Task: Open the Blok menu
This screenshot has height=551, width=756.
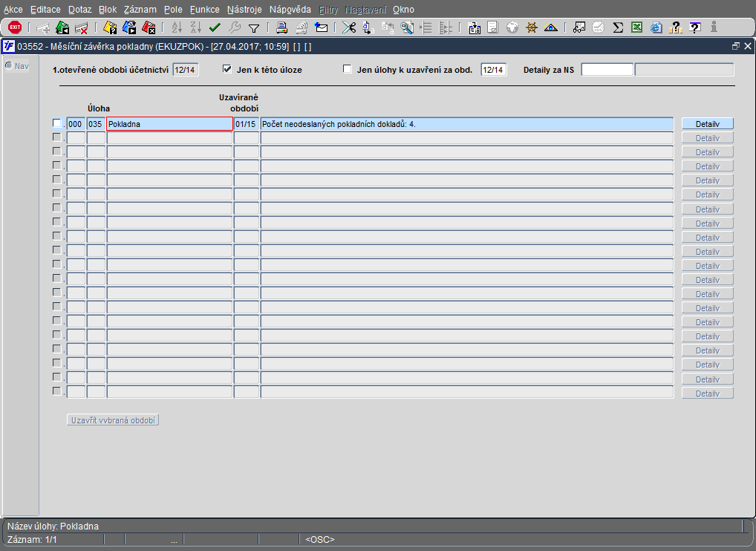Action: [x=108, y=10]
